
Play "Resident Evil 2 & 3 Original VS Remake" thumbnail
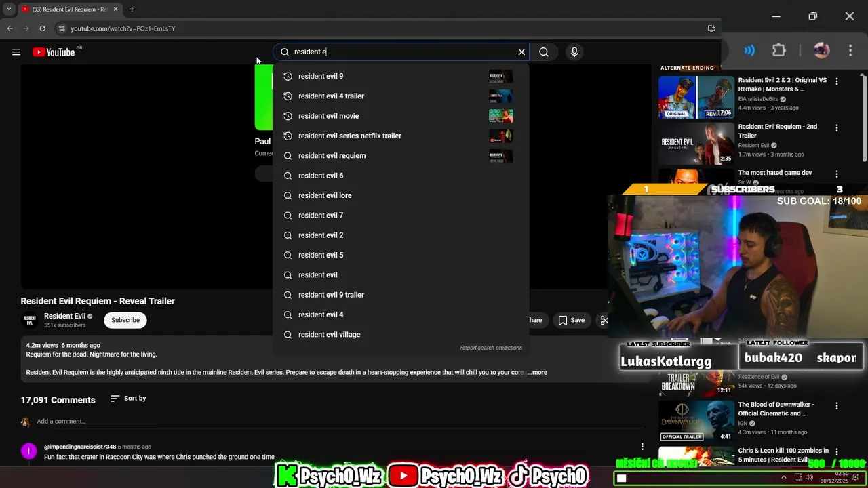coord(696,97)
